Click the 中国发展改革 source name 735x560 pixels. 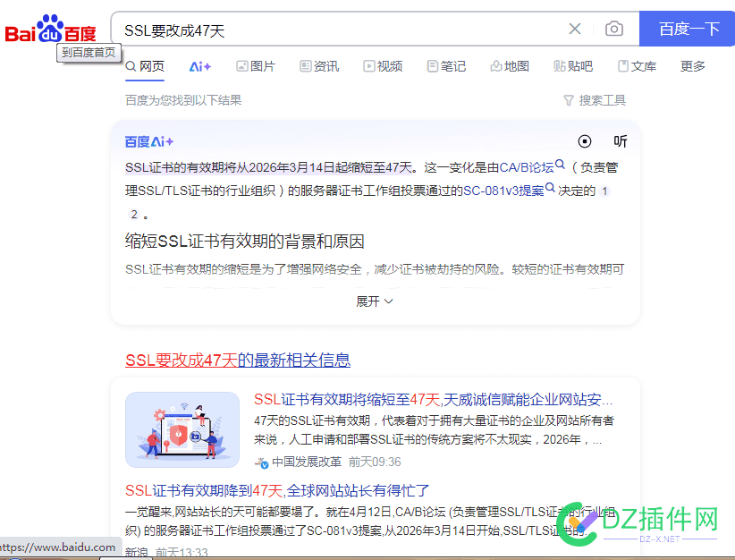[x=307, y=462]
